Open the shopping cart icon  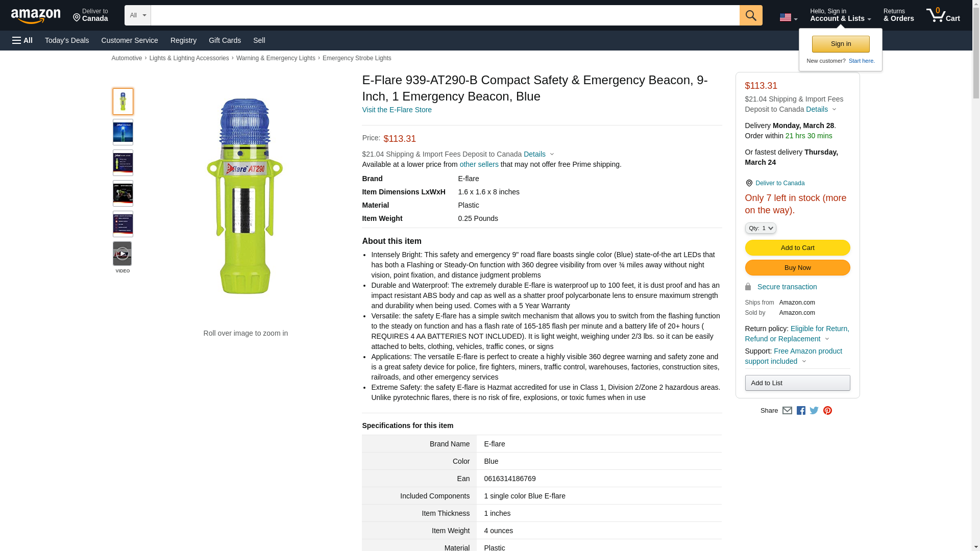942,15
